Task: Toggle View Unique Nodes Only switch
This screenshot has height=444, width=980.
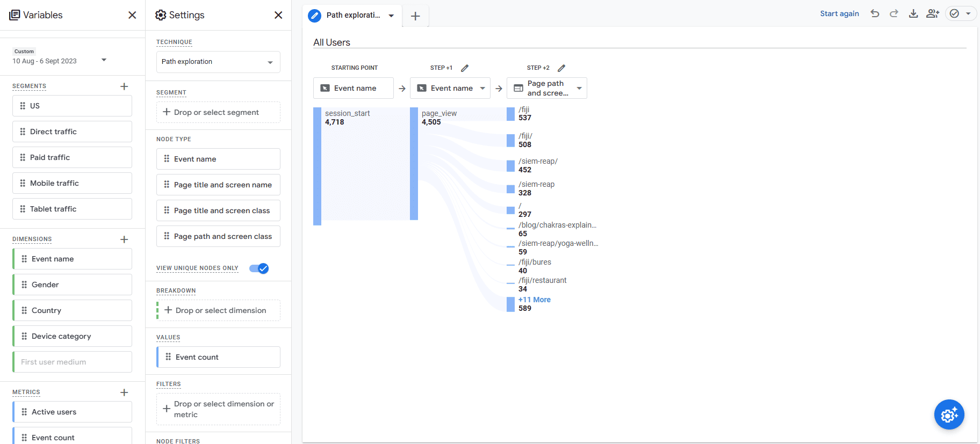Action: tap(259, 268)
